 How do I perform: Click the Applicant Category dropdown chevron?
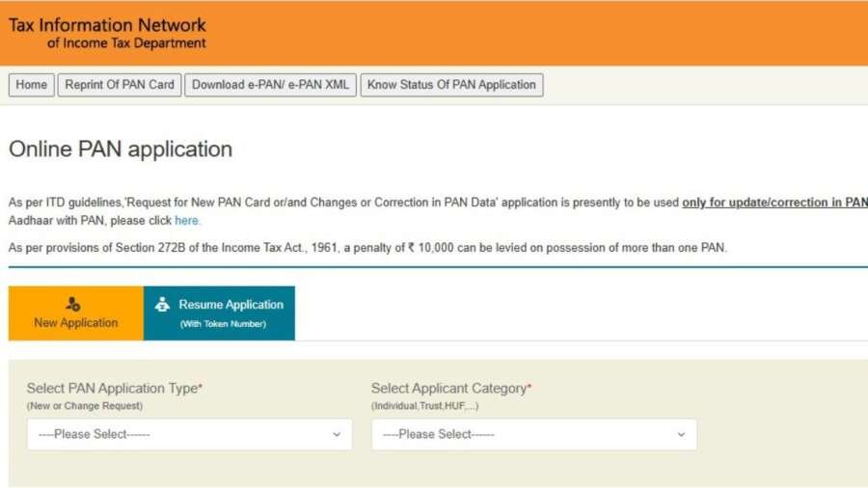pos(681,435)
